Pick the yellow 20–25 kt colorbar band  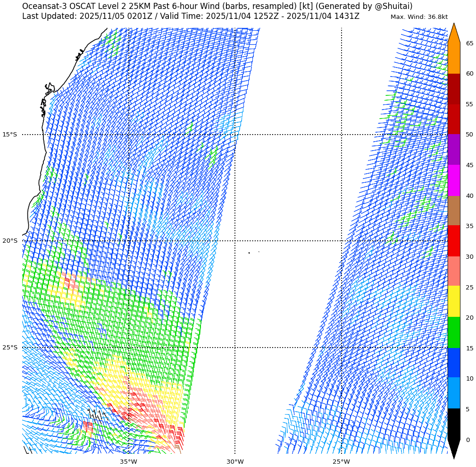coord(453,301)
